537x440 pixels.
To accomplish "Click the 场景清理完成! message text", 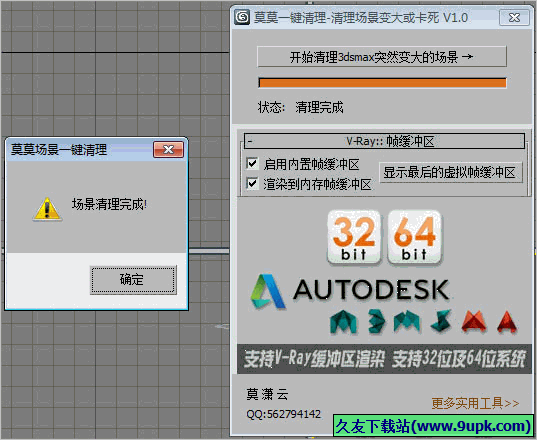I will point(109,204).
